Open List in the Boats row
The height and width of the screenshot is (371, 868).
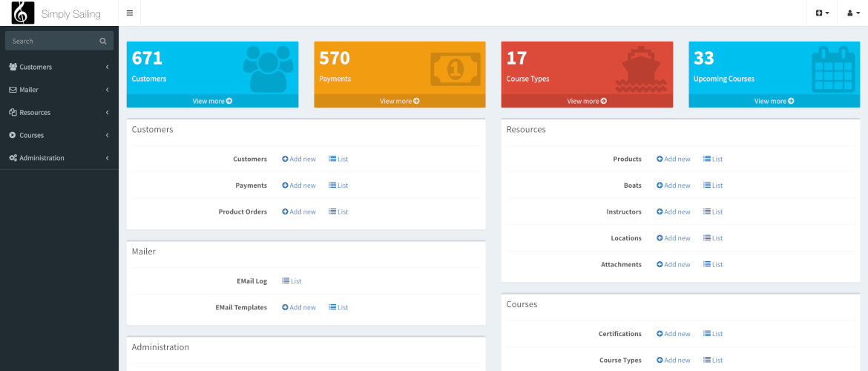pyautogui.click(x=713, y=185)
